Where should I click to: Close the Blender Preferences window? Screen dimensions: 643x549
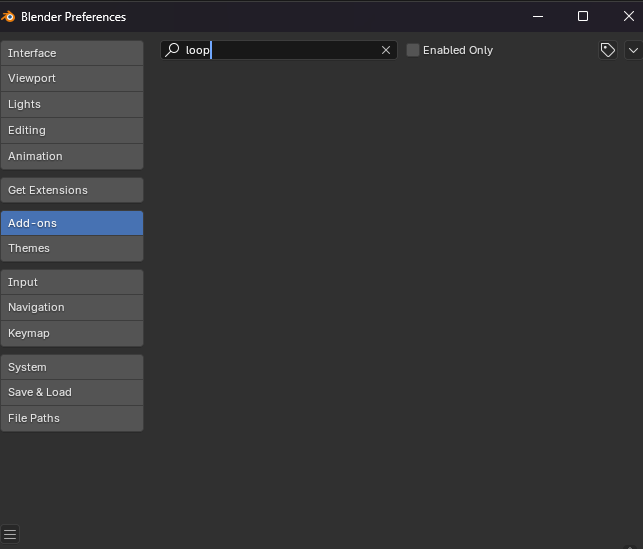[629, 16]
